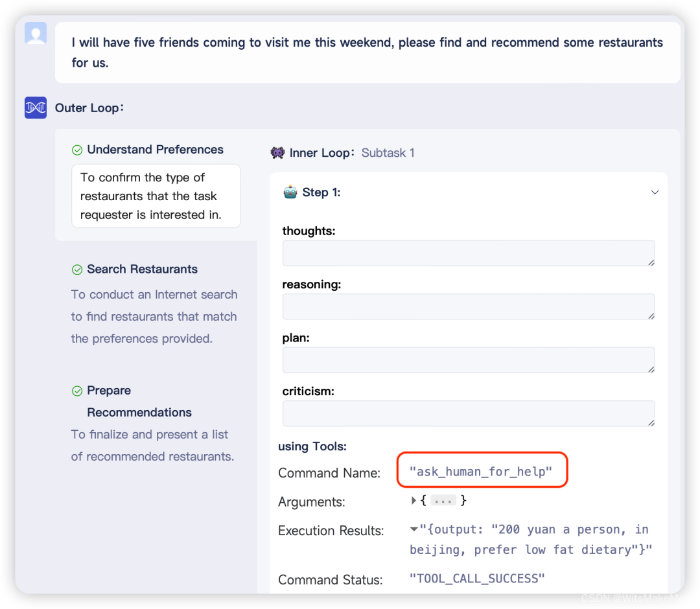The width and height of the screenshot is (700, 609).
Task: Click the Understand Preferences description box
Action: tap(156, 196)
